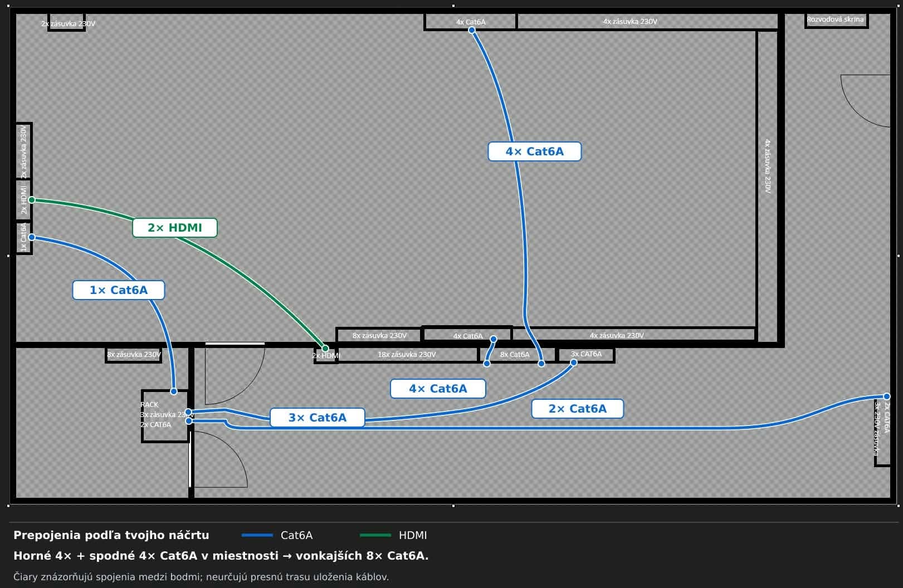
Task: Select the '1× Cat6A' cable label pill
Action: (119, 290)
